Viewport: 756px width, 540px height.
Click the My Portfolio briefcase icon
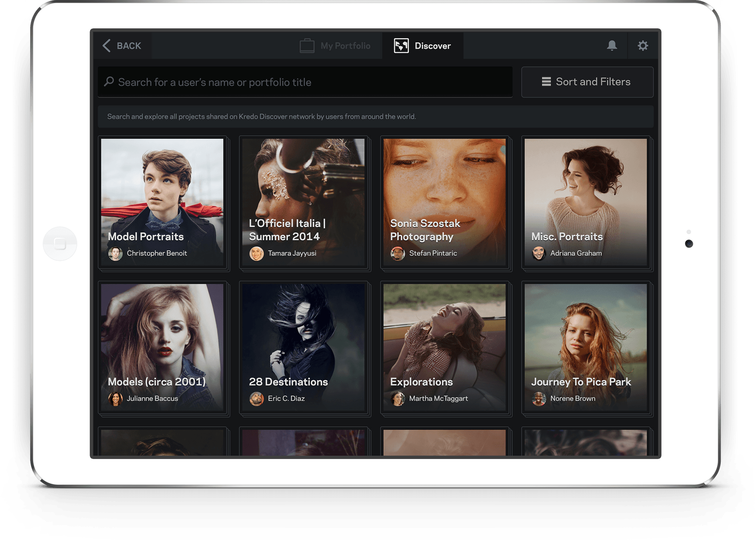tap(308, 45)
